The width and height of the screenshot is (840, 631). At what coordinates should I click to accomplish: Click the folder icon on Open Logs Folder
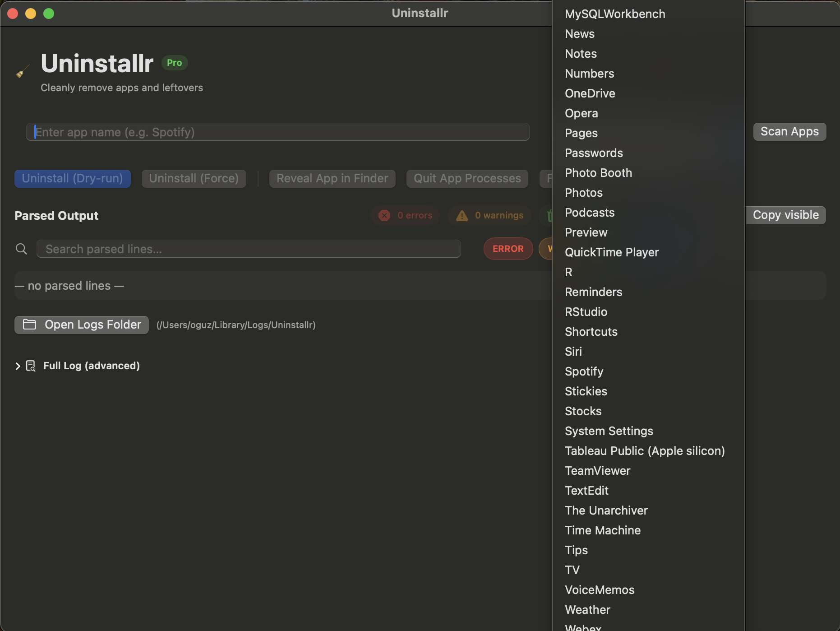click(30, 324)
